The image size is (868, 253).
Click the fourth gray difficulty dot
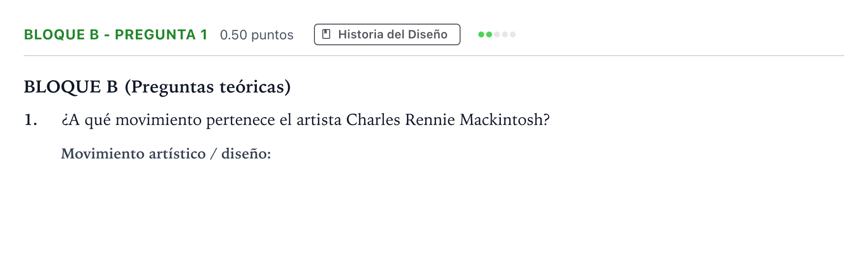(x=505, y=34)
